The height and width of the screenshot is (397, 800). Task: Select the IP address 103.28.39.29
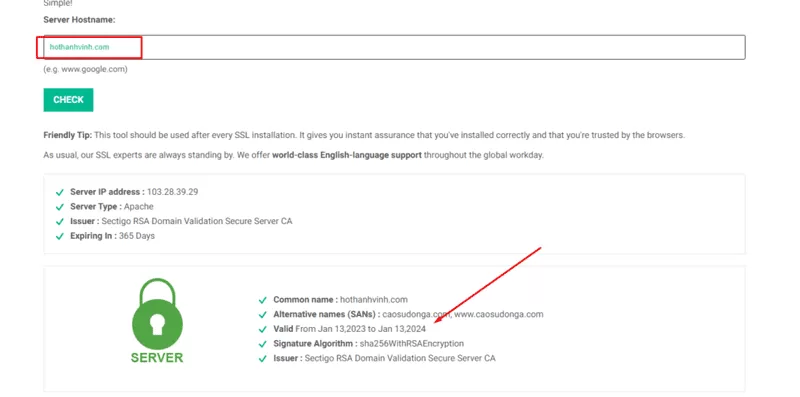172,192
